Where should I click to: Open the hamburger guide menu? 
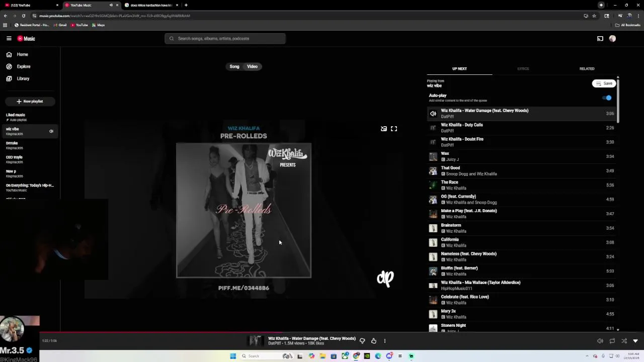(9, 38)
